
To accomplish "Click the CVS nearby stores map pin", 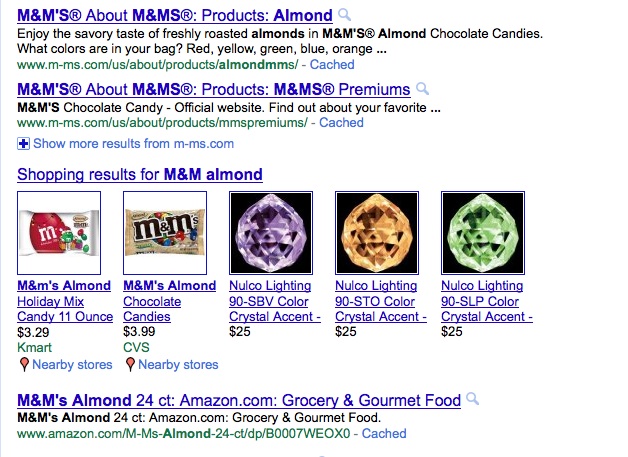I will [129, 364].
